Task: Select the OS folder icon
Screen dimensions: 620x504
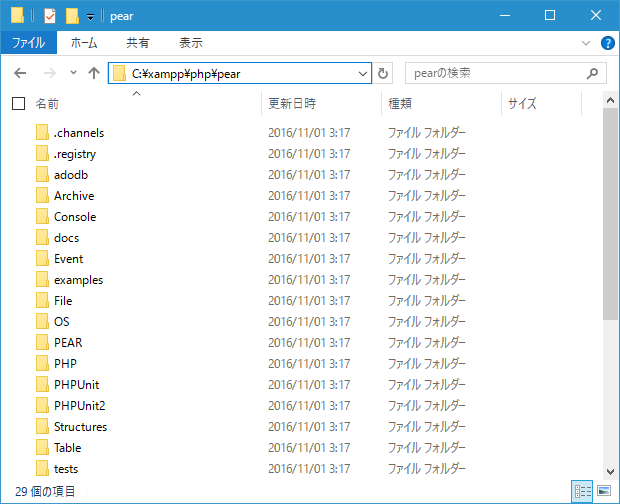Action: point(42,321)
